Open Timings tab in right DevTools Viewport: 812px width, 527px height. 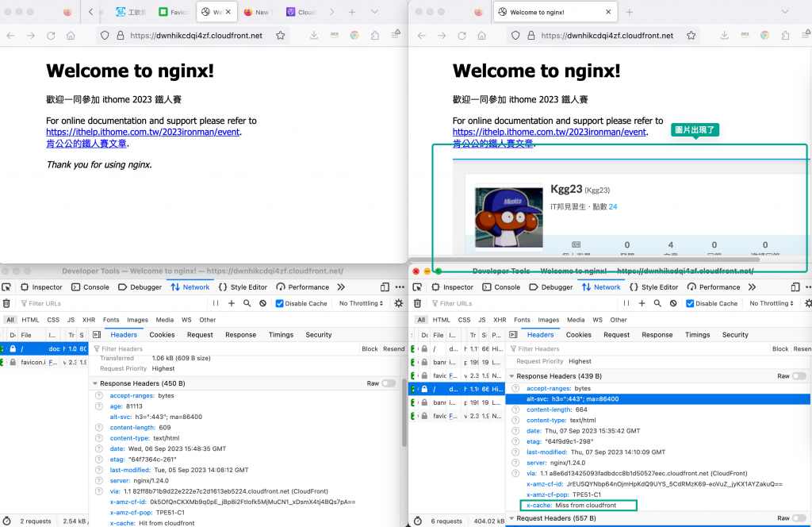[x=697, y=335]
